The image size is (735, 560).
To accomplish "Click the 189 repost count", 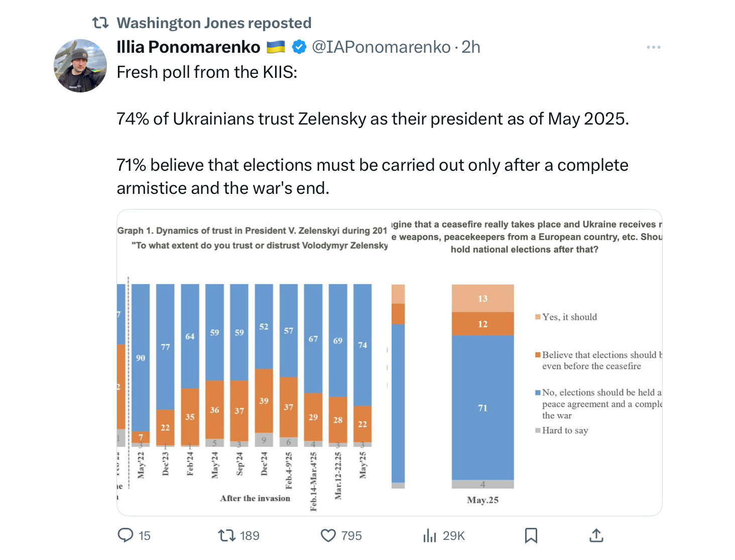I will tap(250, 536).
